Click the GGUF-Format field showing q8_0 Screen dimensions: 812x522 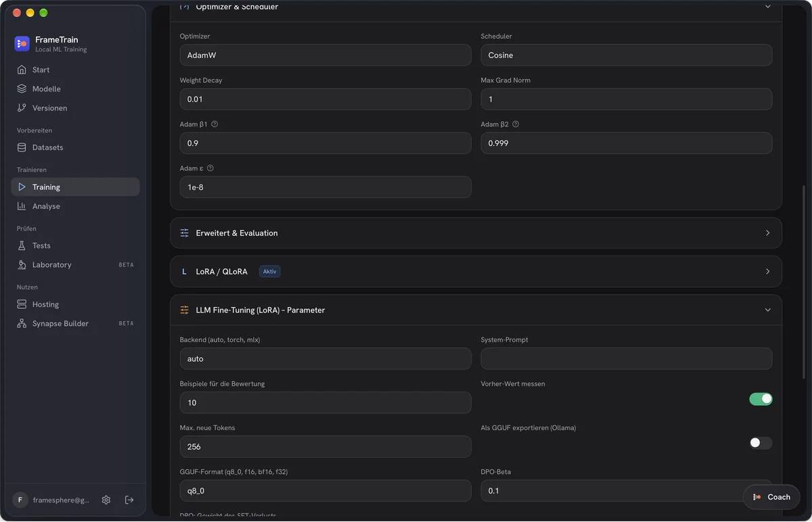point(325,491)
